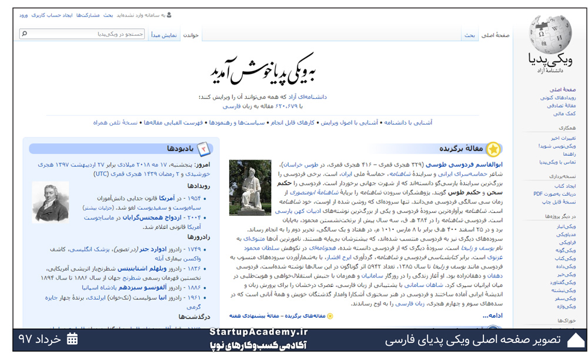Click دانشنامه‌ای آزاد link under welcome banner
The image size is (588, 364).
(x=307, y=97)
